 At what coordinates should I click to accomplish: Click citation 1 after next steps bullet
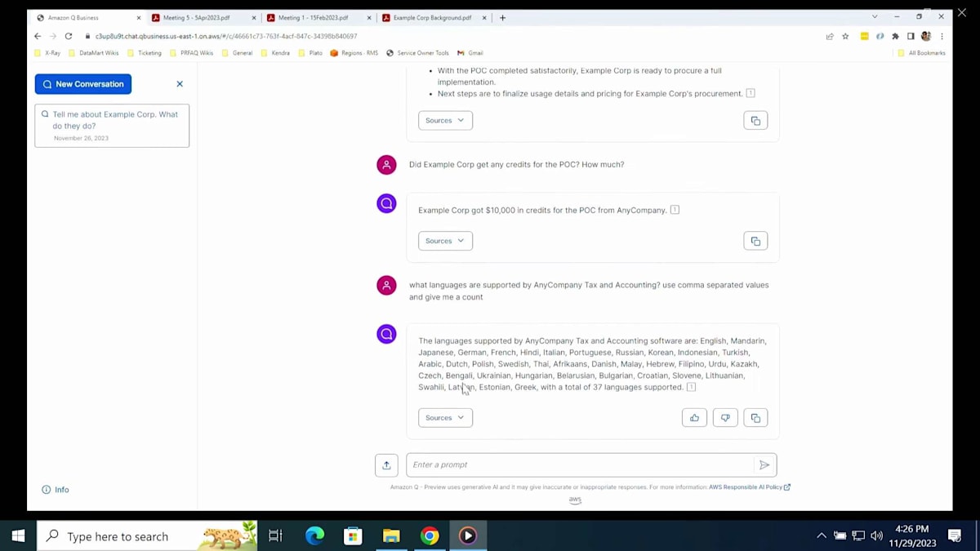[x=751, y=93]
